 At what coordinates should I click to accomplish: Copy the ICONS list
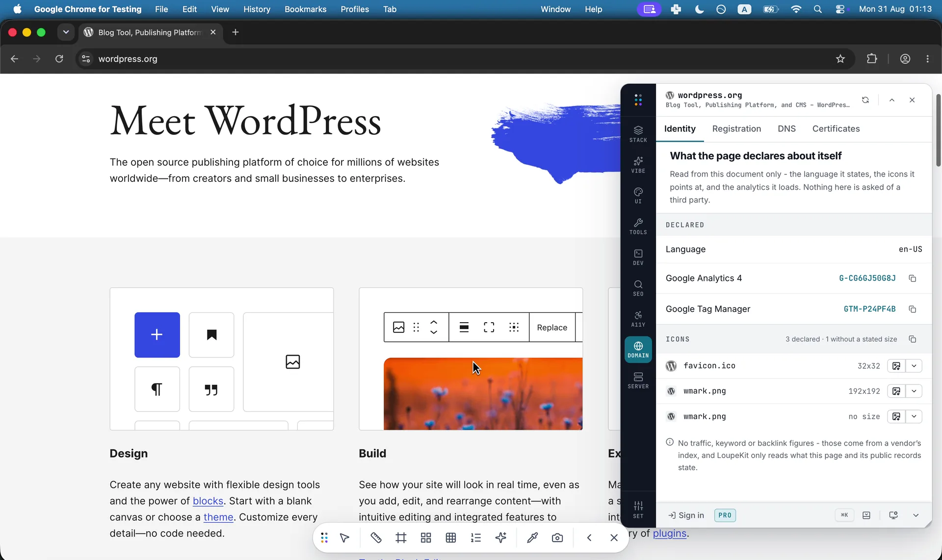[912, 339]
